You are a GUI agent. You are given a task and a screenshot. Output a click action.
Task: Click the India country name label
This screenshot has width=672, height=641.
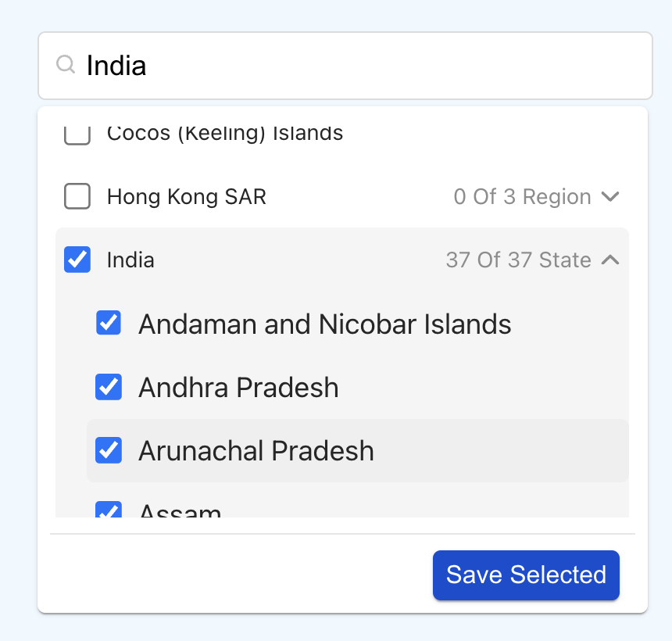click(130, 260)
